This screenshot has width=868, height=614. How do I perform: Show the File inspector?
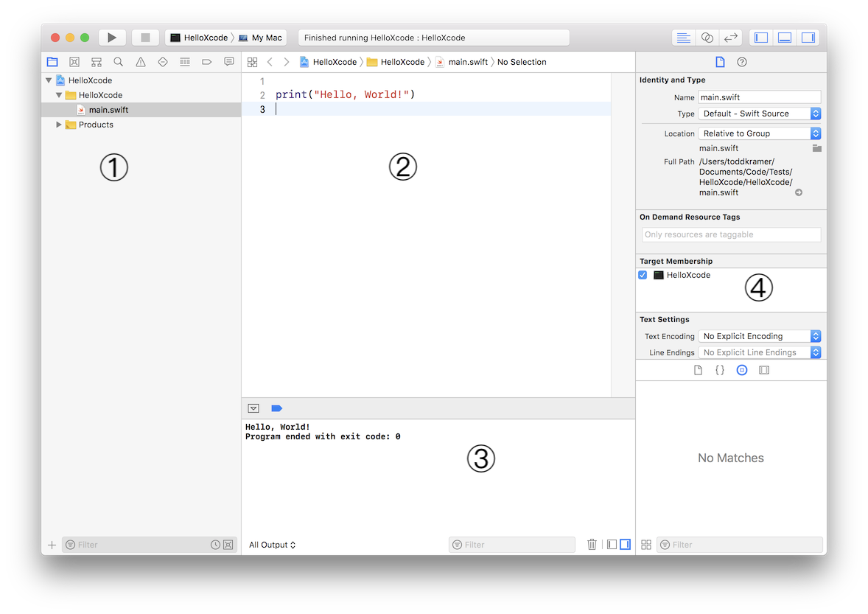720,62
